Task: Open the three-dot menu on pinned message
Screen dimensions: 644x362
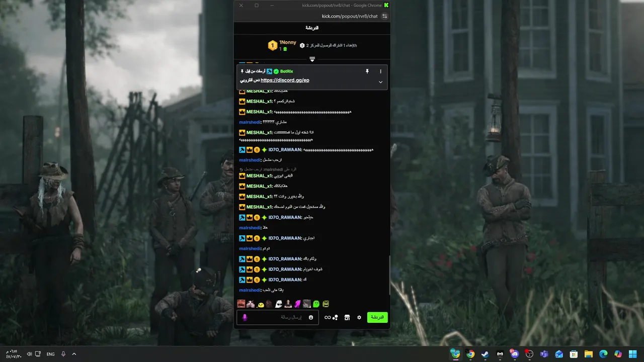Action: click(x=380, y=71)
